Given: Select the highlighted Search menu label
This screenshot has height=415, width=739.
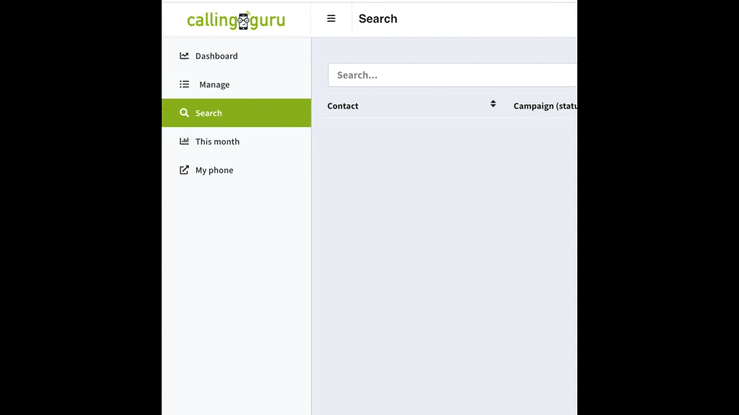Looking at the screenshot, I should pos(209,113).
